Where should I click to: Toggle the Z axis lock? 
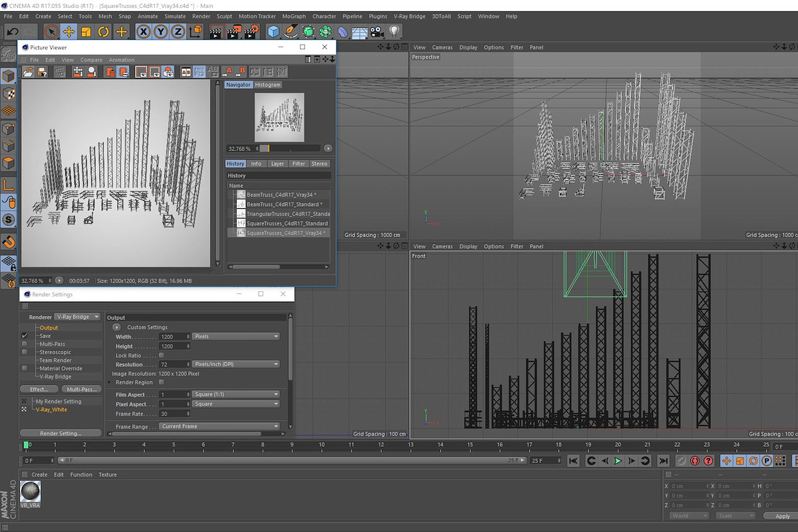(178, 31)
